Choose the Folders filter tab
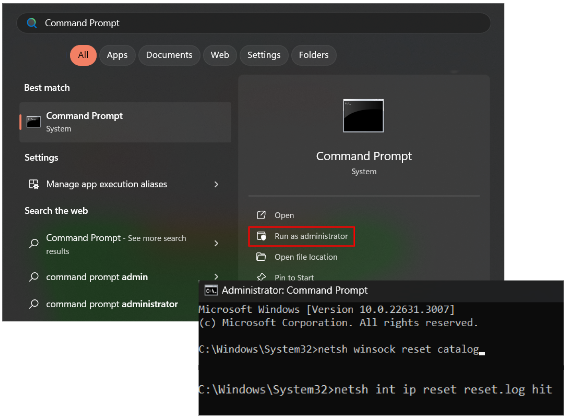The image size is (569, 419). coord(314,55)
